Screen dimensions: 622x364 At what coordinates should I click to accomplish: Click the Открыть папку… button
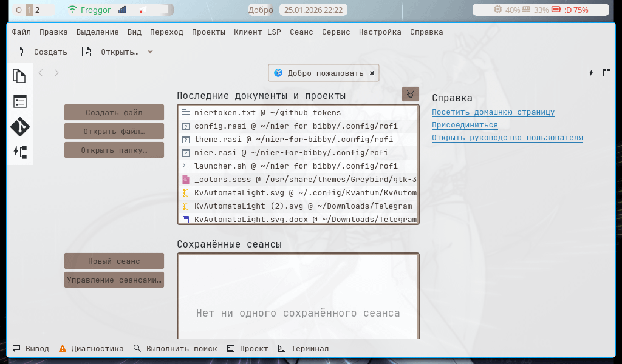point(114,150)
